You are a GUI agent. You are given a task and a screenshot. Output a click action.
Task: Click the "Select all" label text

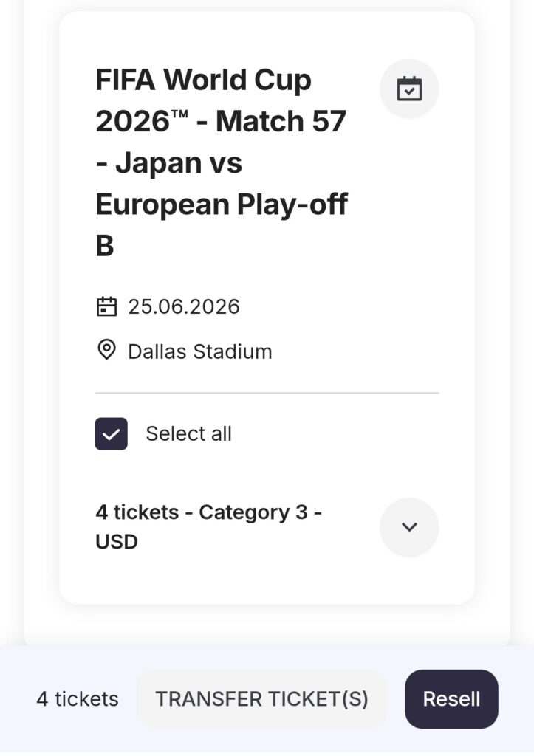click(188, 433)
